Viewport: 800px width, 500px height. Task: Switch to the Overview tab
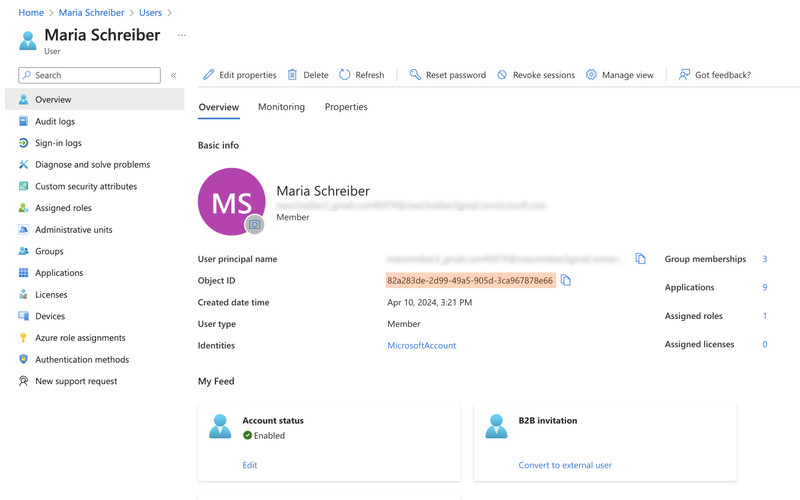(x=218, y=107)
